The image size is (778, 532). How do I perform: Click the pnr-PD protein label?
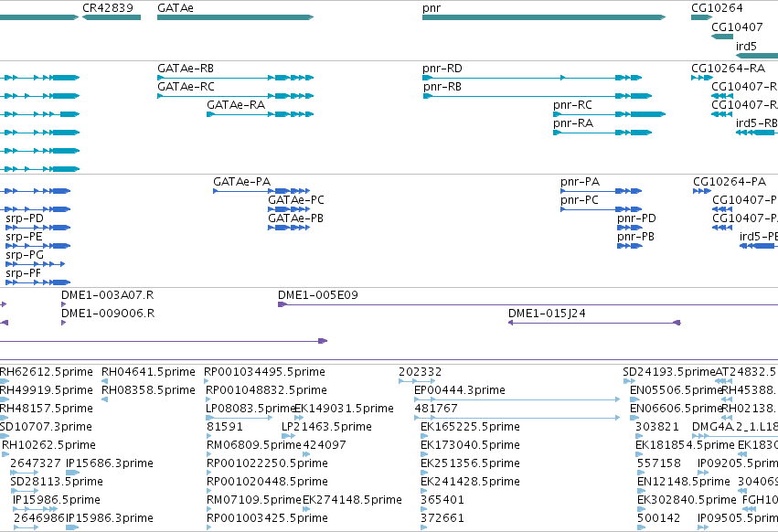click(x=636, y=218)
